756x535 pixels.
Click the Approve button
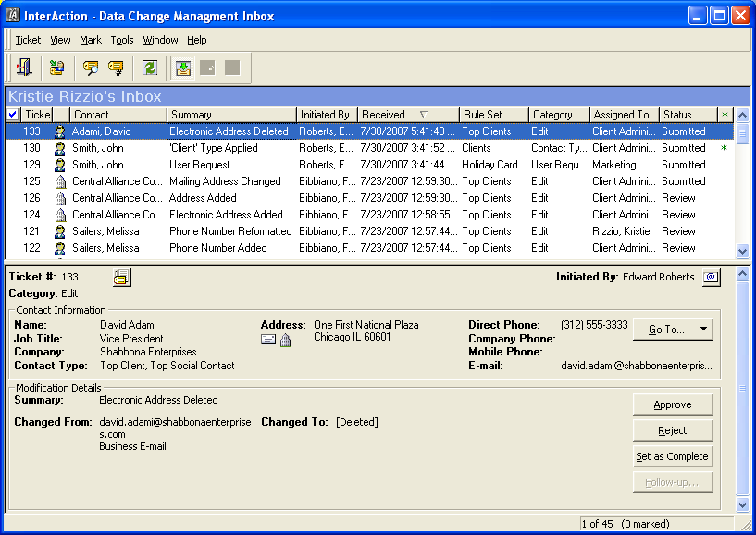click(673, 404)
